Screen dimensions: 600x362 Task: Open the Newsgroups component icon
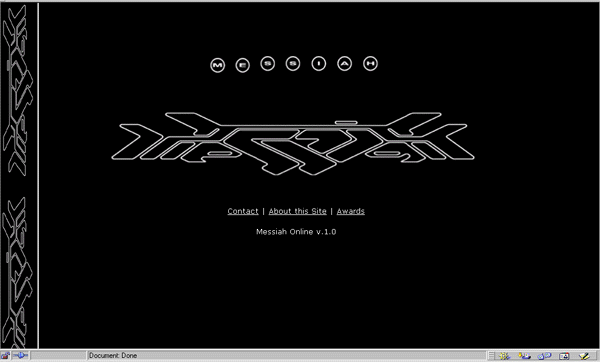coord(544,356)
